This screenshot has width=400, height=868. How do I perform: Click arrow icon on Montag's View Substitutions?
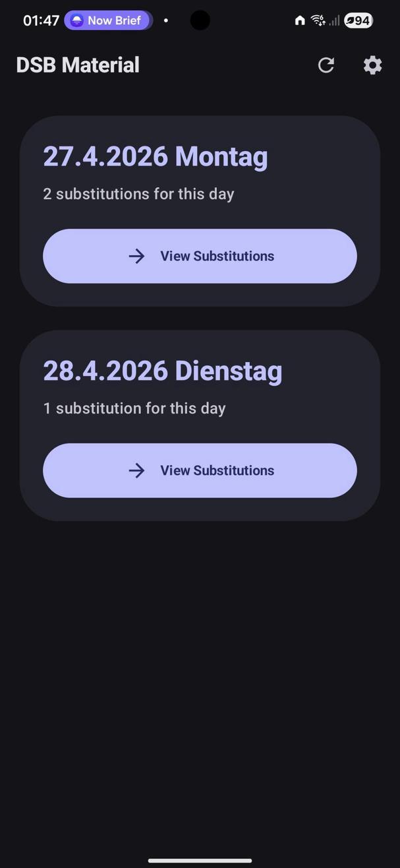click(136, 256)
